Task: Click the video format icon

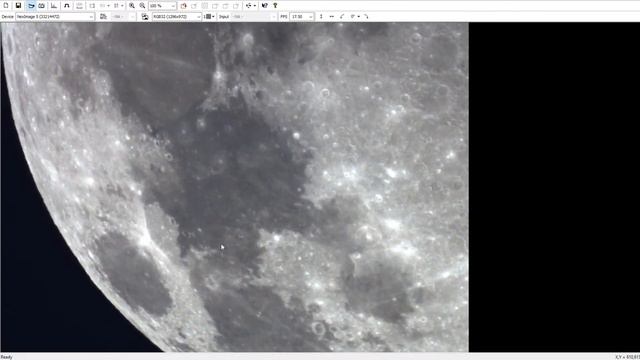Action: click(x=145, y=17)
